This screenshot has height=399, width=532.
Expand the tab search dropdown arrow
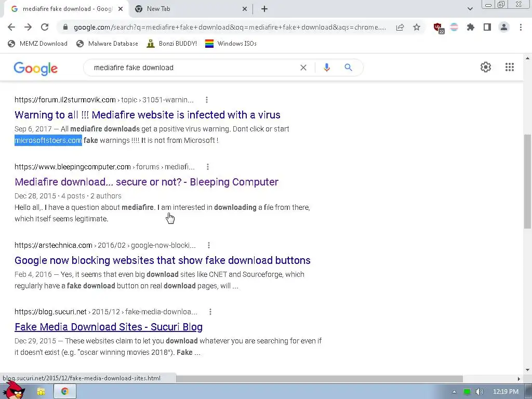pyautogui.click(x=470, y=9)
